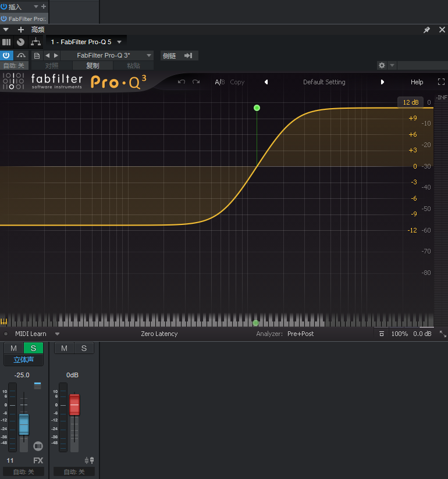Click the 粘贴 paste button
This screenshot has height=479, width=448.
(x=133, y=65)
